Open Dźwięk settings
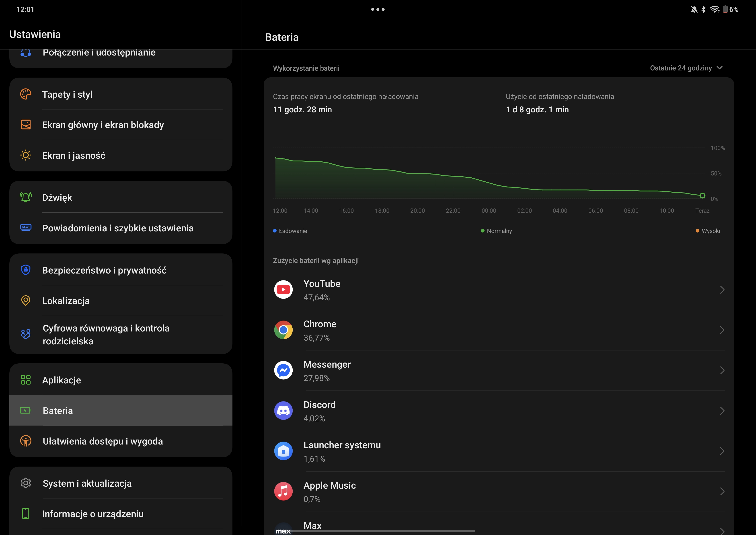 121,197
